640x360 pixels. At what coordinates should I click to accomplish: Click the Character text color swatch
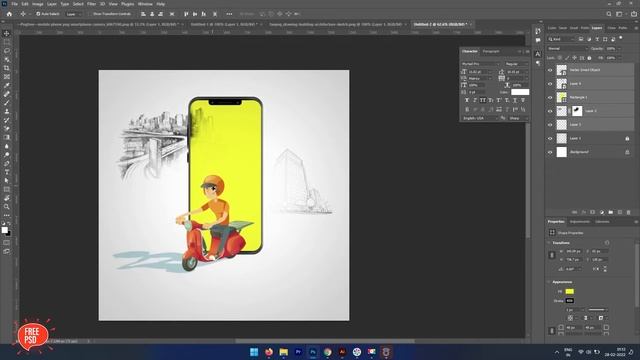click(x=520, y=92)
